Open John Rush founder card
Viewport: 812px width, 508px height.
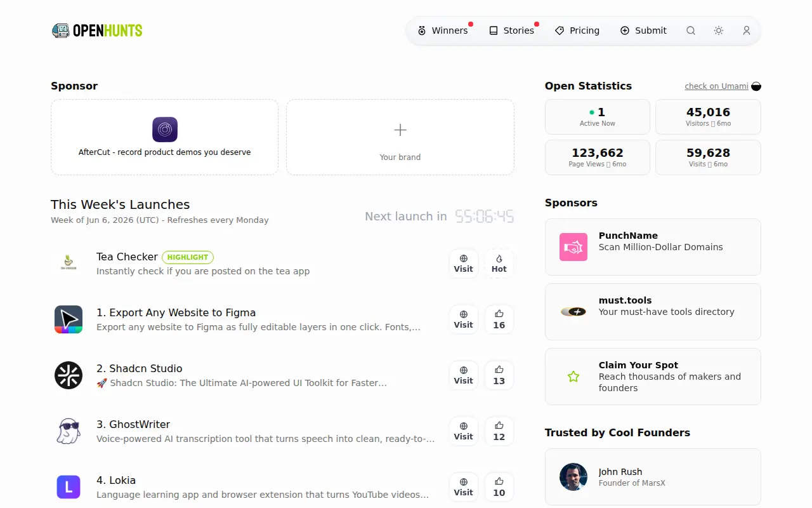click(653, 477)
